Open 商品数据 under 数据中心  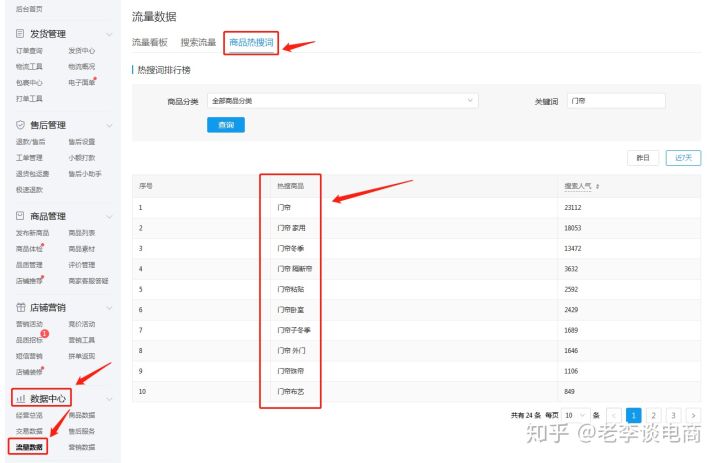[x=81, y=415]
